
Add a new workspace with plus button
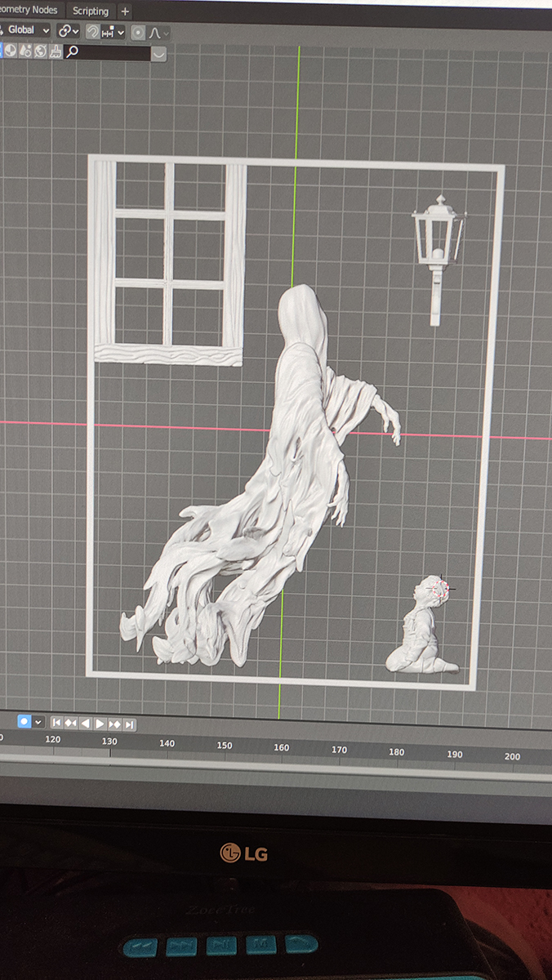coord(125,11)
